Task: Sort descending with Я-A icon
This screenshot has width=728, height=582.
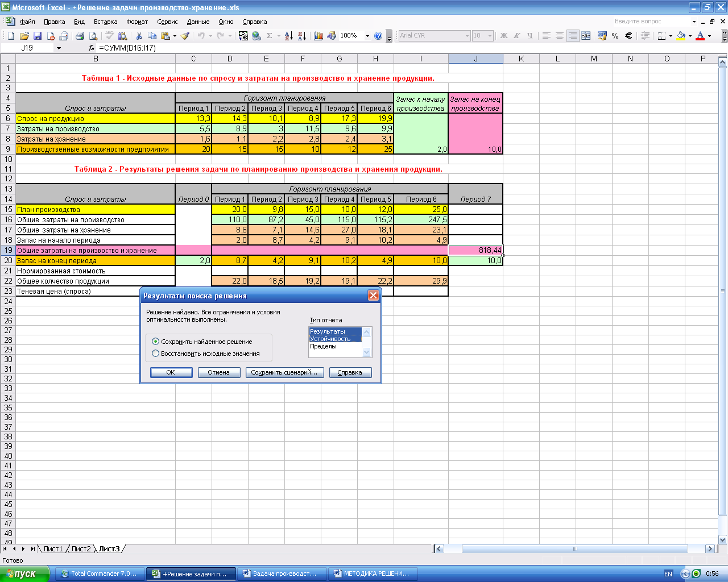Action: [x=302, y=36]
